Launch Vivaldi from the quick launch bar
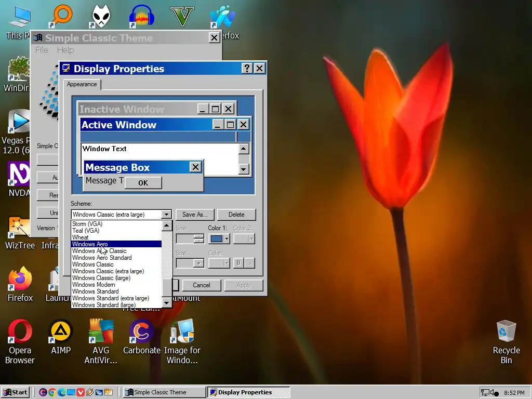The width and height of the screenshot is (532, 399). point(81,393)
